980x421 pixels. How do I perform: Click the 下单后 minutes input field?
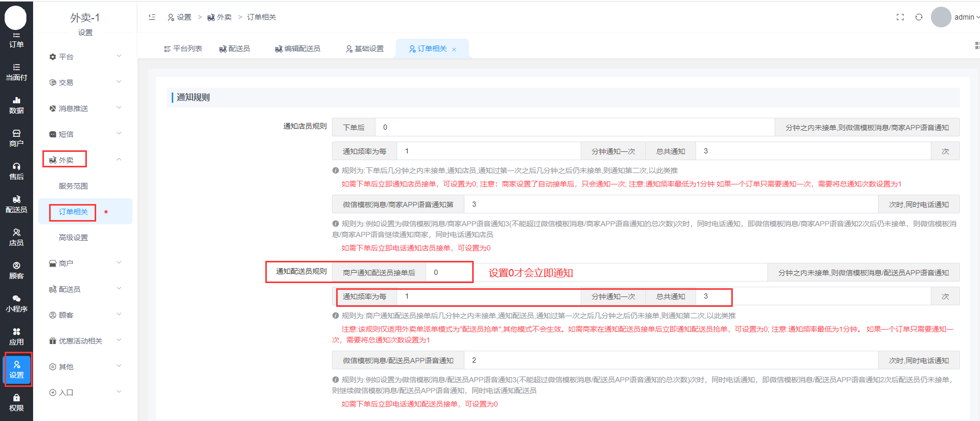574,127
